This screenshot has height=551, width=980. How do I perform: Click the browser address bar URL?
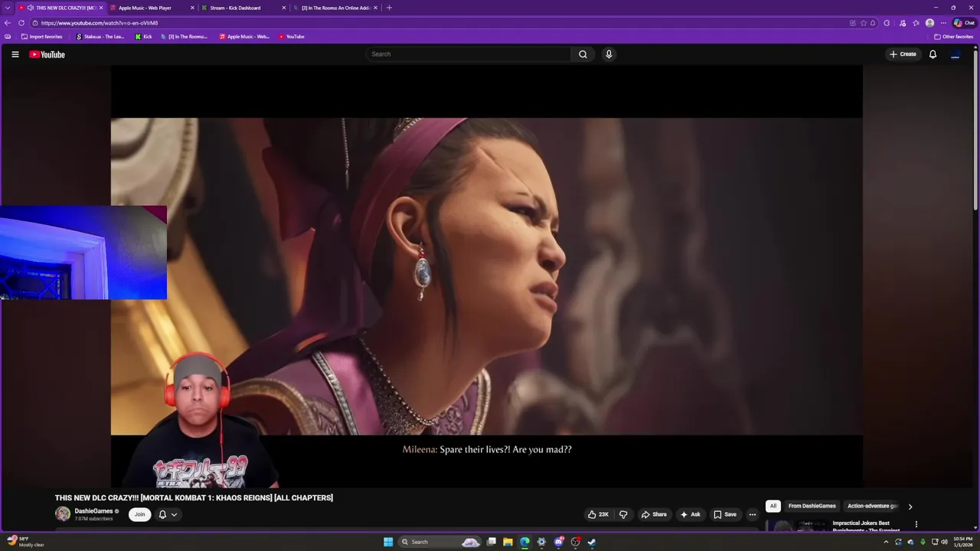click(x=100, y=23)
